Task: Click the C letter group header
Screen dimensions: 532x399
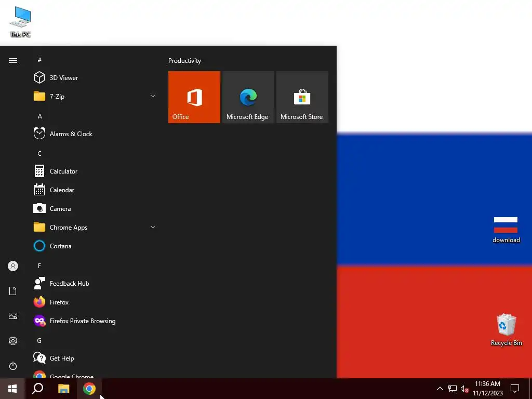Action: coord(39,153)
